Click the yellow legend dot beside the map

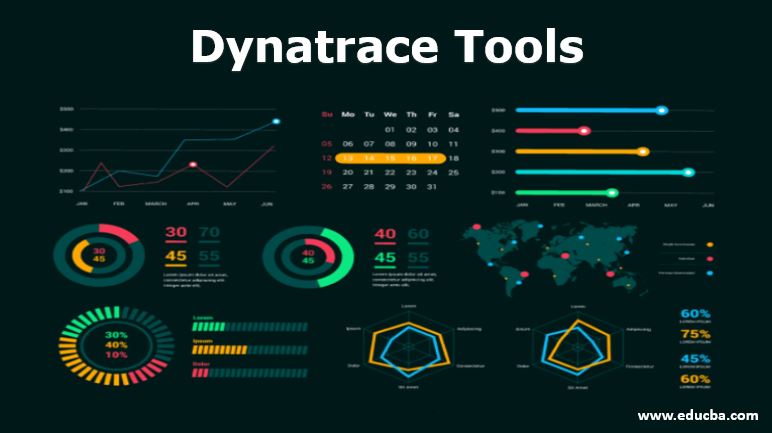[x=709, y=244]
